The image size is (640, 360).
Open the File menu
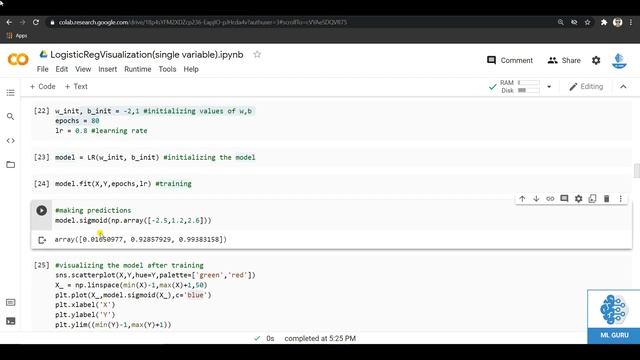click(x=42, y=69)
